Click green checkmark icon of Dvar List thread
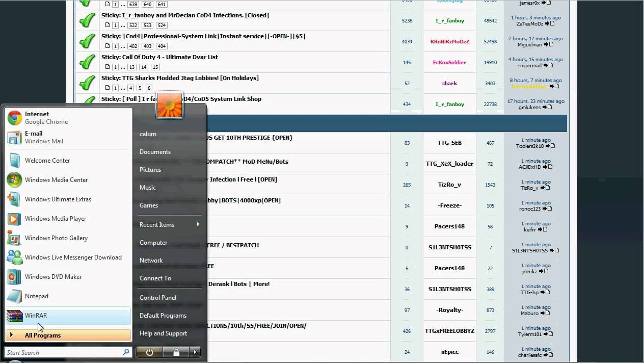 tap(88, 62)
